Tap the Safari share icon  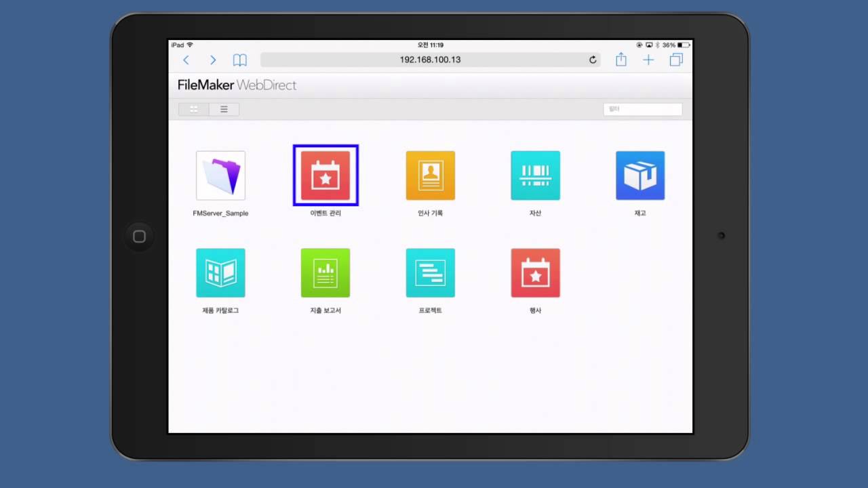[x=621, y=60]
